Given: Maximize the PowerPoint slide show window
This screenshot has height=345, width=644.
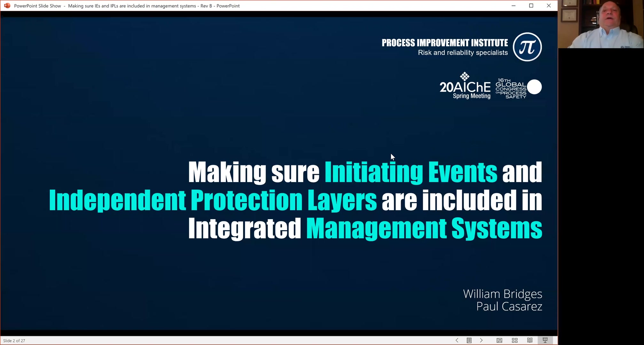Looking at the screenshot, I should [531, 6].
